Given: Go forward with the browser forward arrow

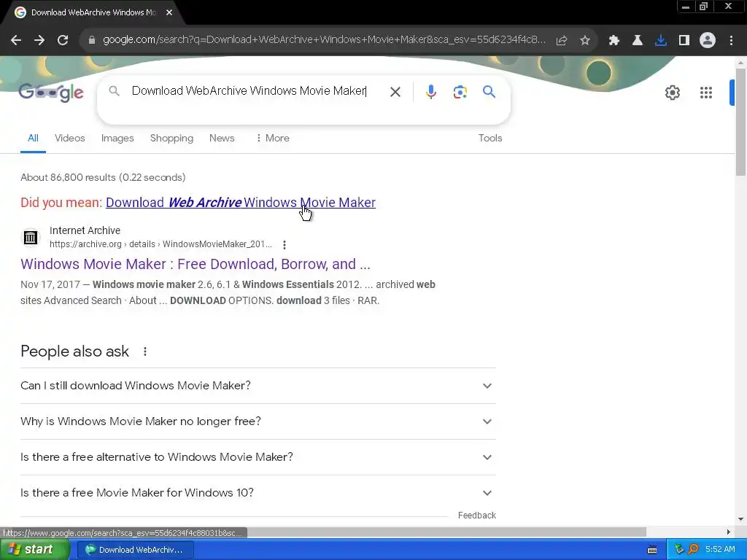Looking at the screenshot, I should pyautogui.click(x=39, y=41).
